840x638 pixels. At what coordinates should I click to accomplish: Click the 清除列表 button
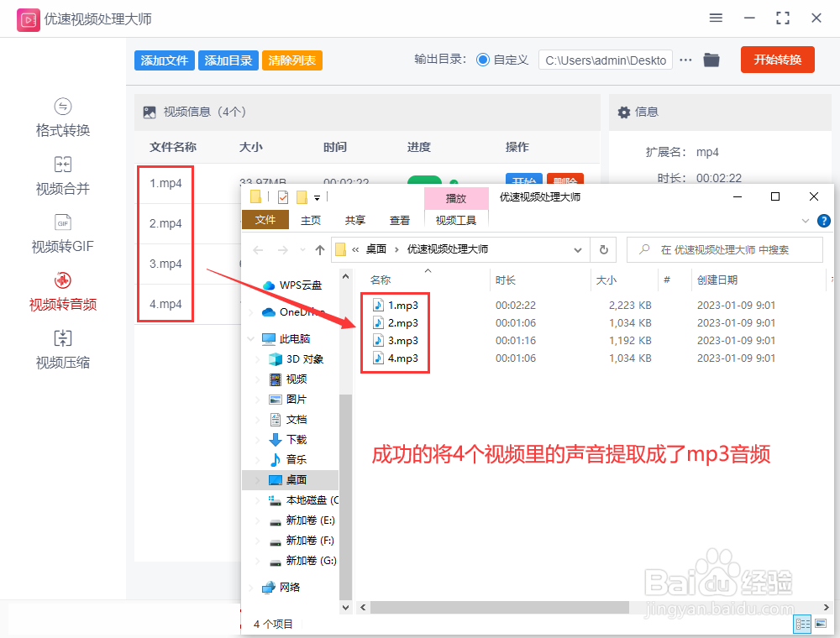click(x=292, y=60)
